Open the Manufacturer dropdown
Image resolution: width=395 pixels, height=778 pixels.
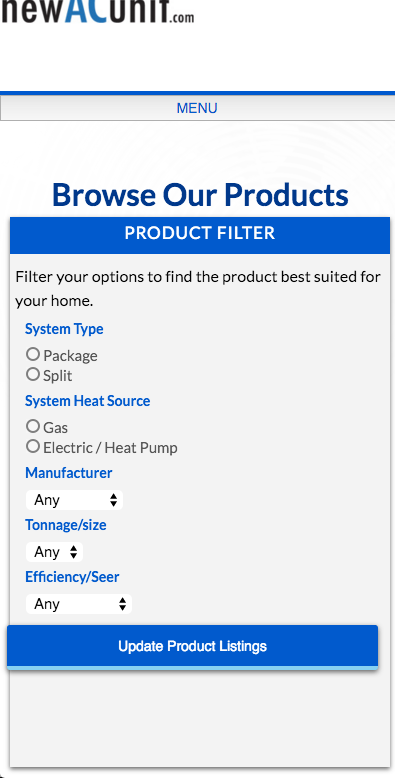pyautogui.click(x=74, y=500)
